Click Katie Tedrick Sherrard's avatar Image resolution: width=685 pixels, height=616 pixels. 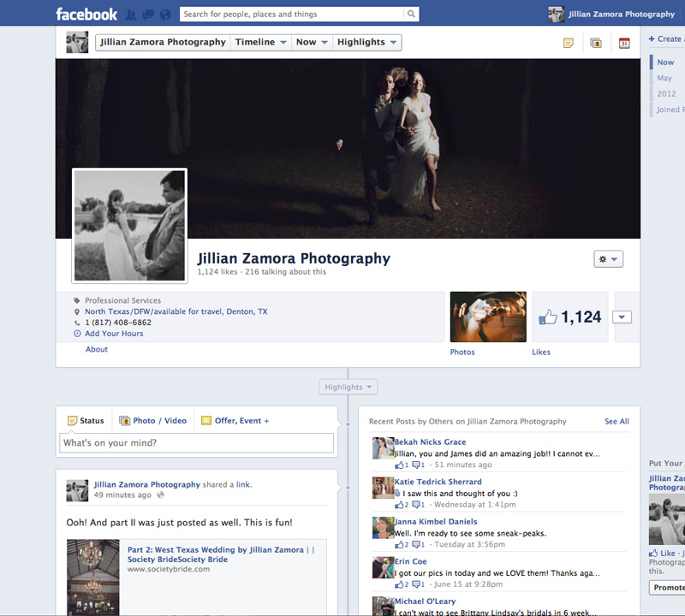[x=383, y=488]
